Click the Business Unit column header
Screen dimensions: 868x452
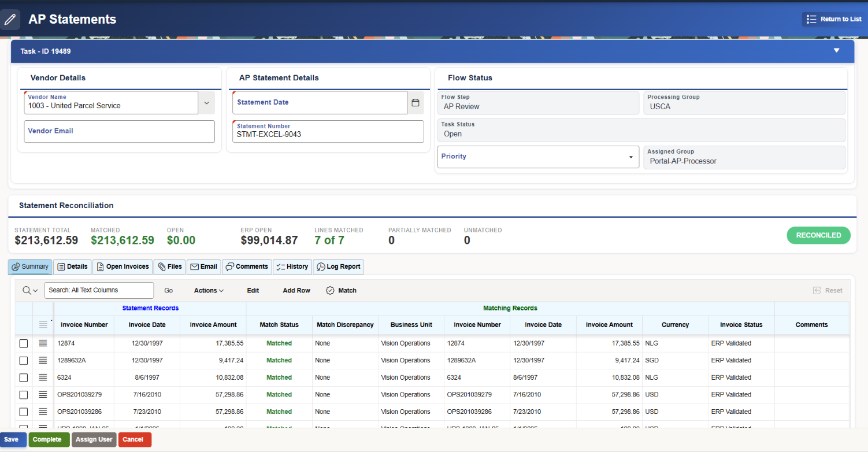pos(411,325)
